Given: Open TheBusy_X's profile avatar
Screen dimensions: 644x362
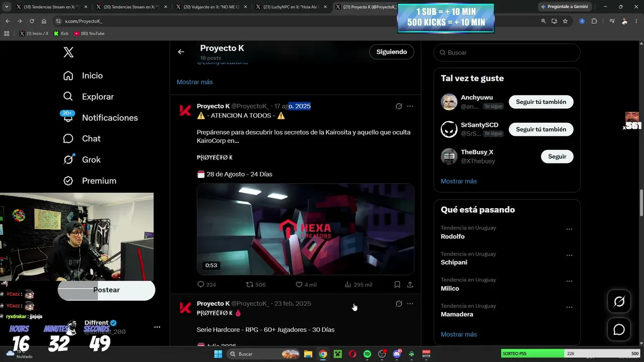Looking at the screenshot, I should [449, 156].
